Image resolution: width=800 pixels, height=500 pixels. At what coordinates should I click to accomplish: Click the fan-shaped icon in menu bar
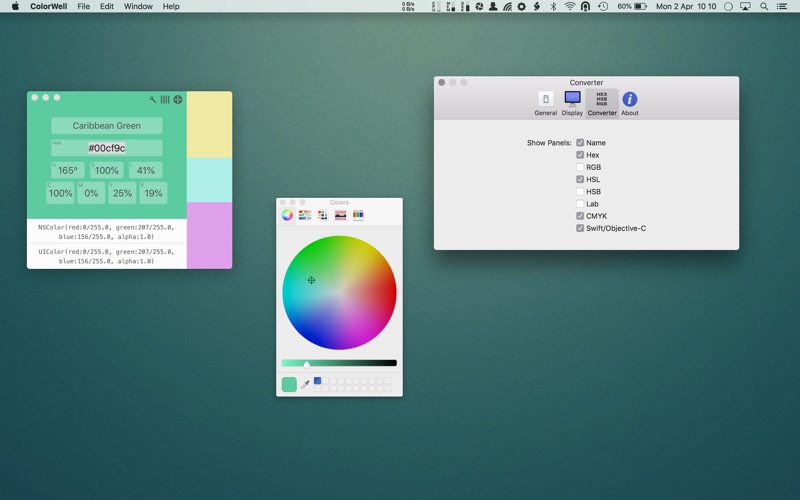[x=507, y=6]
